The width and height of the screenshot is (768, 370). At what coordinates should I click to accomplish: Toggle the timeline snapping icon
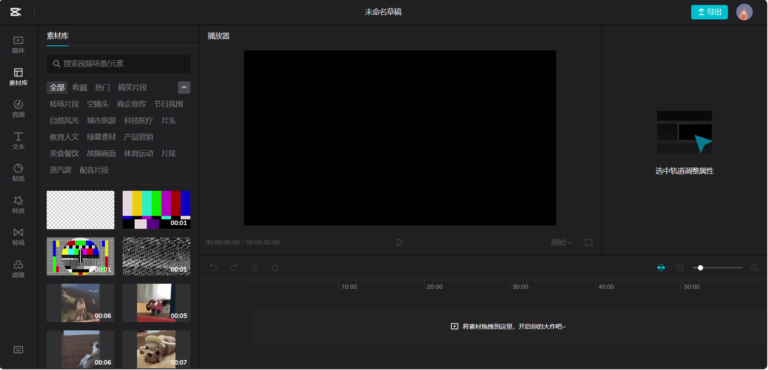click(661, 268)
